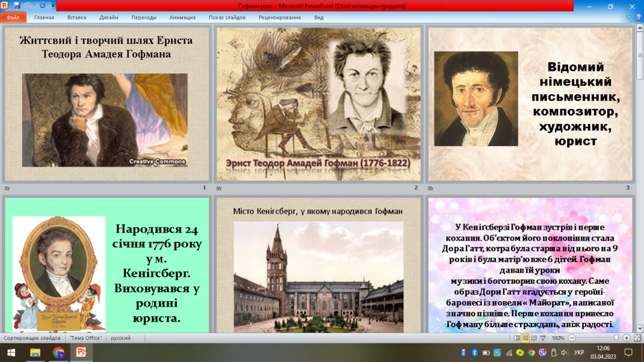The image size is (644, 362).
Task: Switch to Reading view icon
Action: 534,338
